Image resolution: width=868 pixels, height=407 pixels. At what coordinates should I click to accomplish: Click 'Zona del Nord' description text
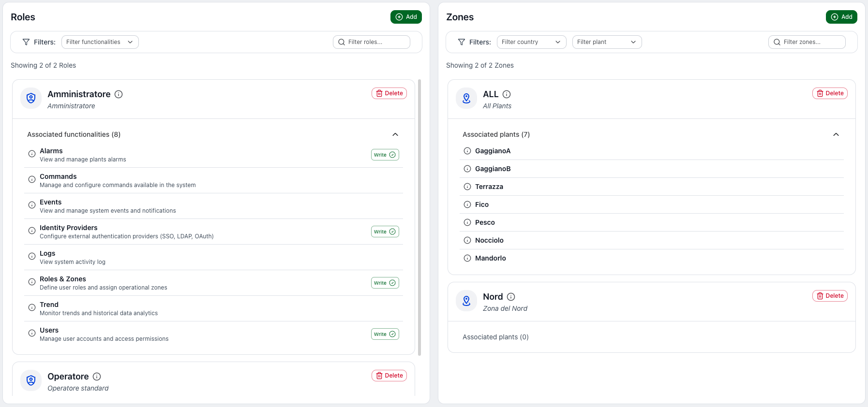(505, 308)
